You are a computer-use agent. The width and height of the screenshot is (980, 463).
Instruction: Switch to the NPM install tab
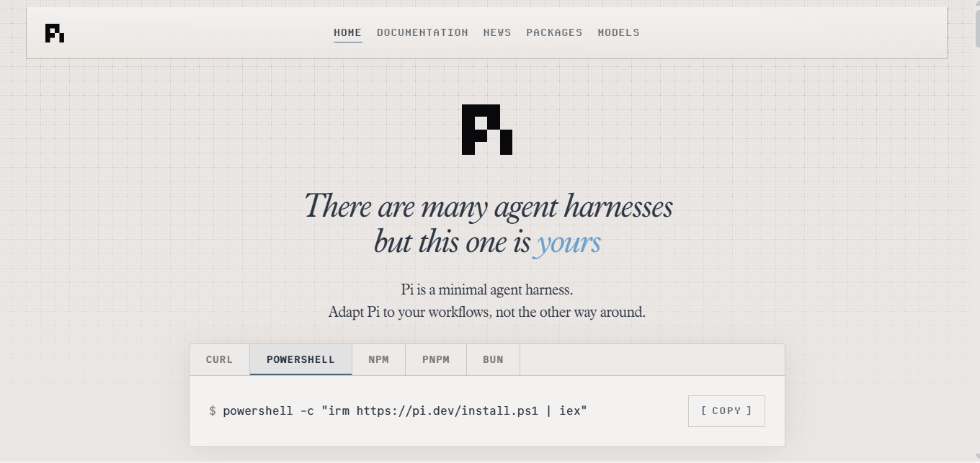pyautogui.click(x=378, y=359)
